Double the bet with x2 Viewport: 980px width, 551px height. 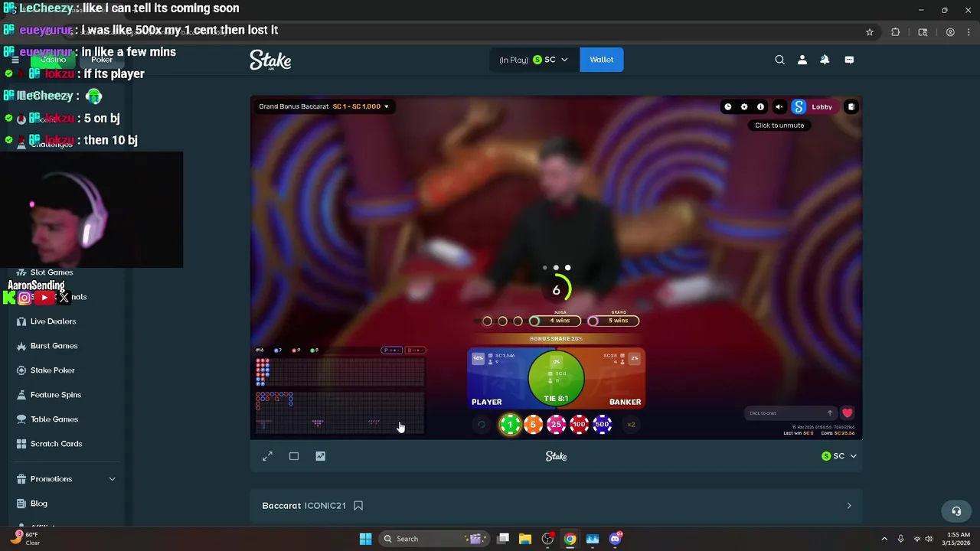[632, 425]
